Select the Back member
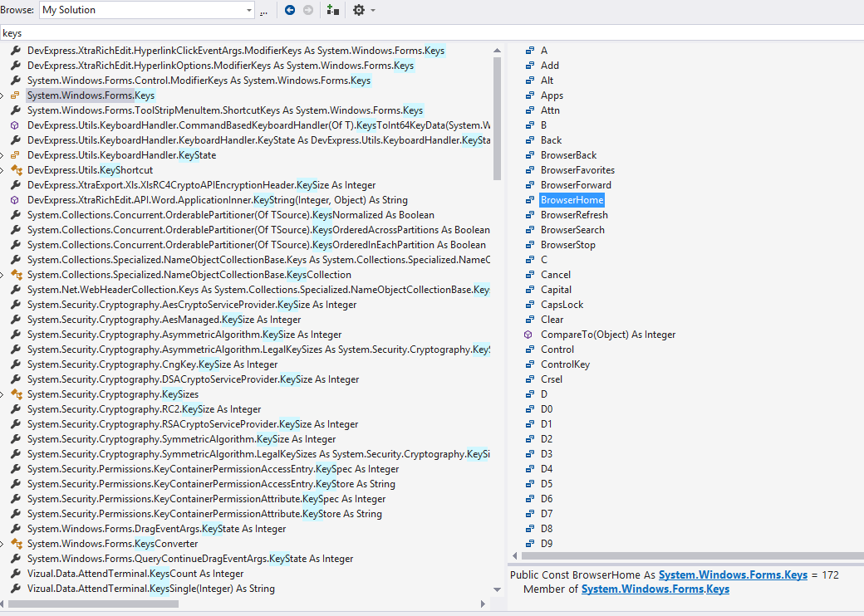The image size is (864, 616). [x=551, y=140]
